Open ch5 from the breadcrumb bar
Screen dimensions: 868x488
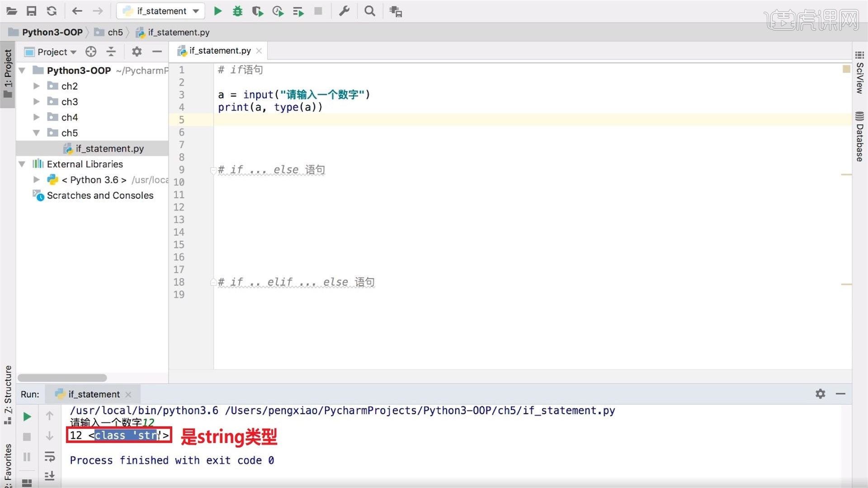point(114,32)
